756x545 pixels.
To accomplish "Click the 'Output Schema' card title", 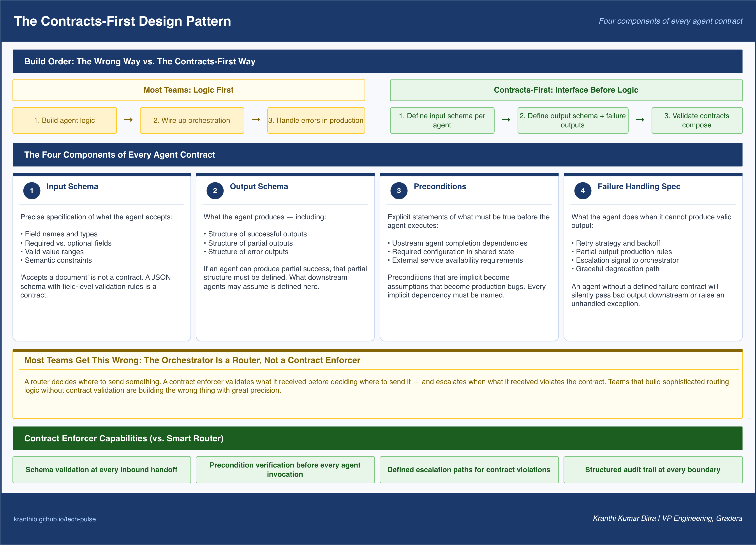I will (x=259, y=186).
